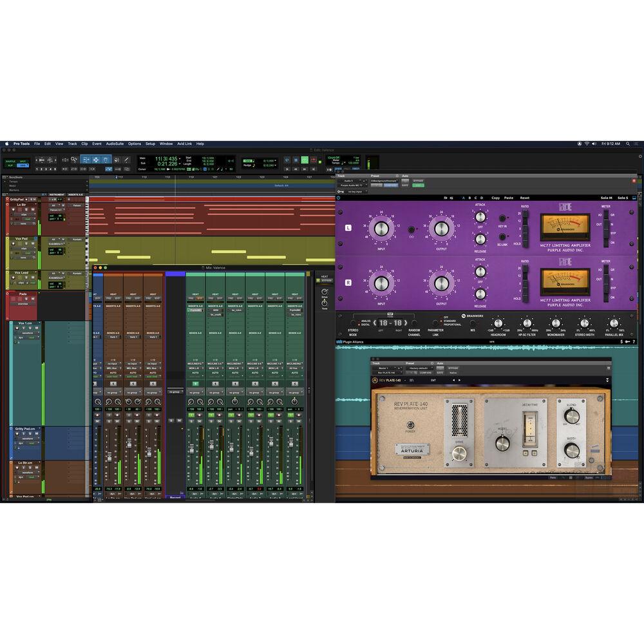Click the Rev Plate-140 next preset arrow

pyautogui.click(x=459, y=381)
